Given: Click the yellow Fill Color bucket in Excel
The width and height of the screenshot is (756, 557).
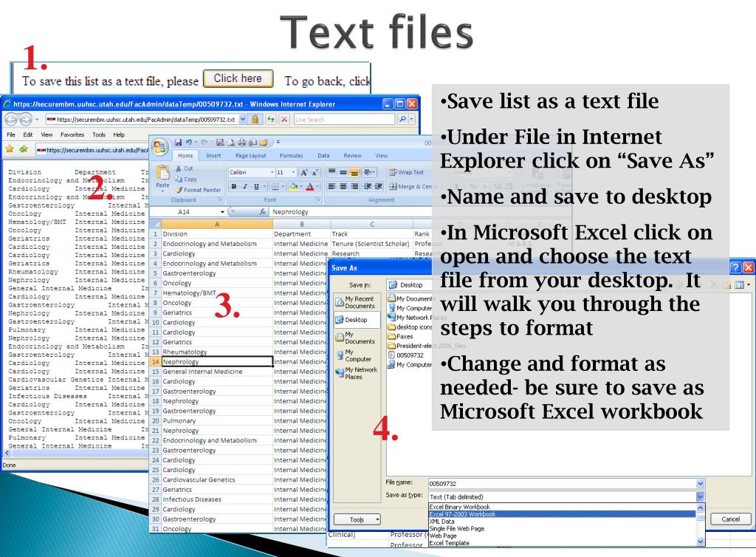Looking at the screenshot, I should point(293,187).
